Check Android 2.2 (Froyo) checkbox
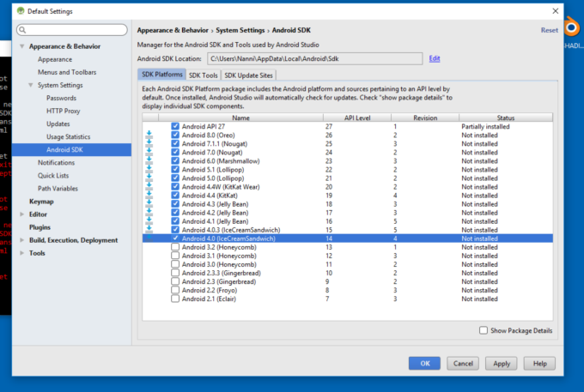584x392 pixels. click(175, 290)
